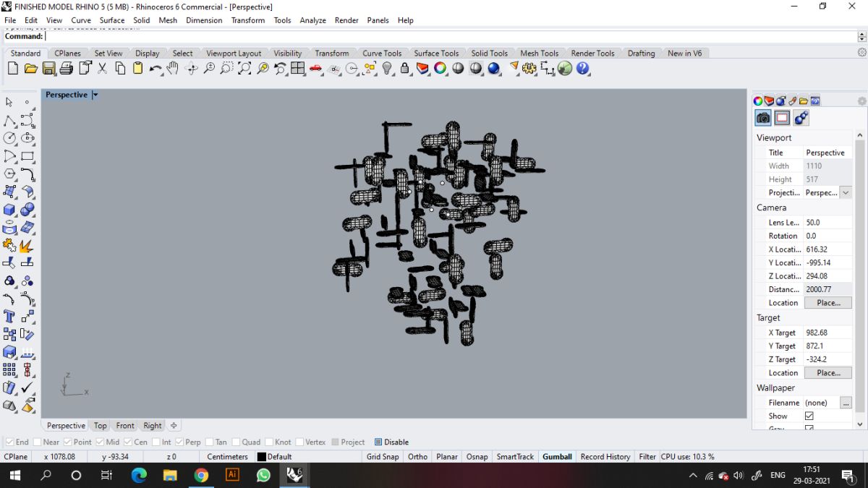Switch to the Curve Tools tab
Viewport: 868px width, 488px height.
pyautogui.click(x=382, y=53)
